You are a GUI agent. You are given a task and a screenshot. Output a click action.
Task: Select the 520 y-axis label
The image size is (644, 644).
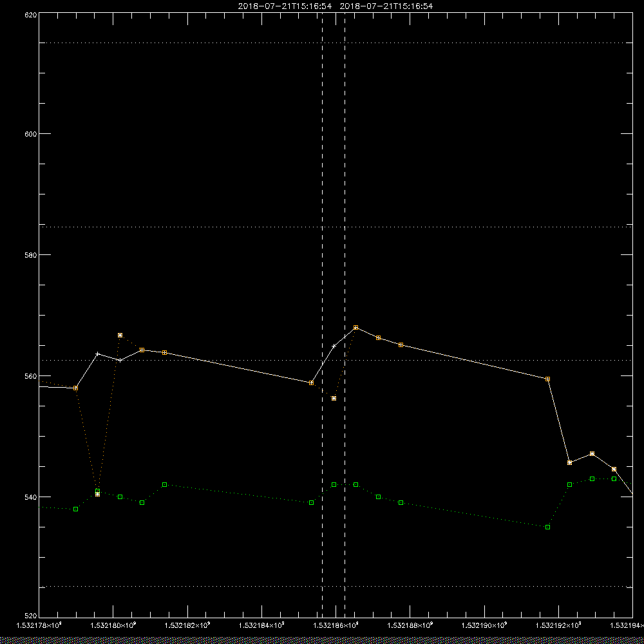click(31, 616)
